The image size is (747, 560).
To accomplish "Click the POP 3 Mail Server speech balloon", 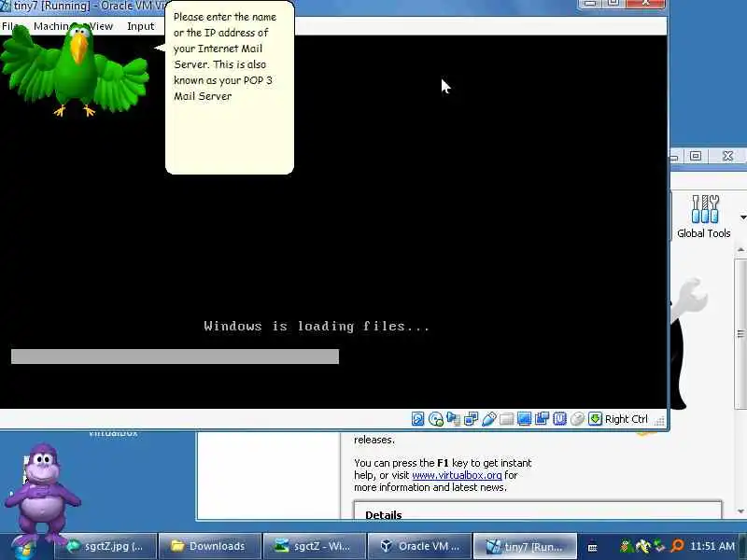I will tap(229, 88).
